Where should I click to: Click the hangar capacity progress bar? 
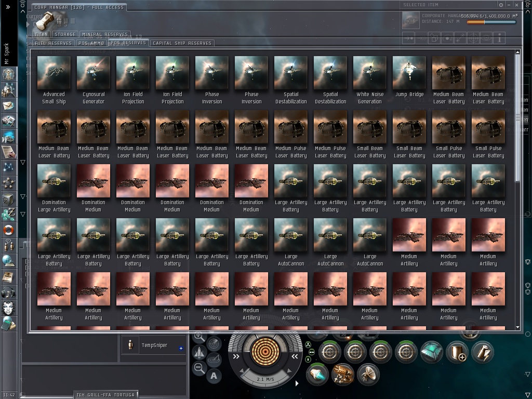[491, 22]
